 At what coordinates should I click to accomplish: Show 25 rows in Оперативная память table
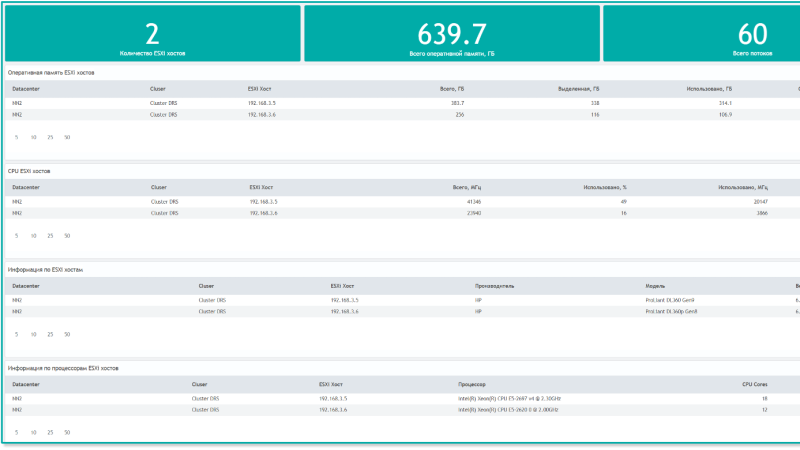[50, 138]
